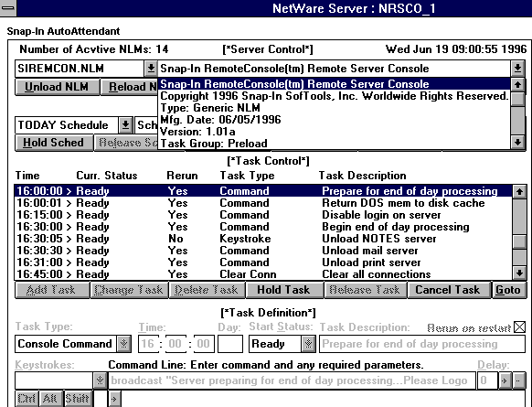Click NLM info list scroll-up arrow
The height and width of the screenshot is (407, 532).
click(x=517, y=84)
